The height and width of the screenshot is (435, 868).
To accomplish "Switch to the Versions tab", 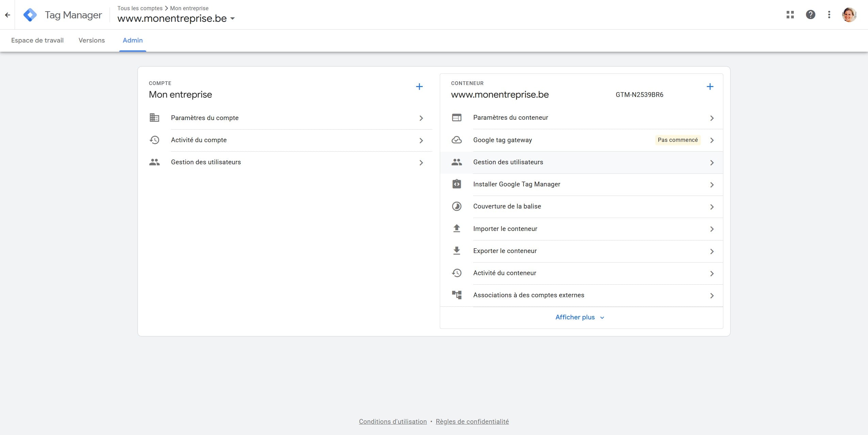I will point(92,40).
